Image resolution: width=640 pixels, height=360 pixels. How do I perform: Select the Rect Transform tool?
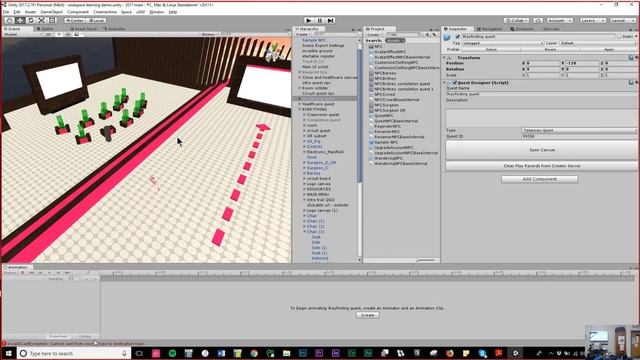52,20
